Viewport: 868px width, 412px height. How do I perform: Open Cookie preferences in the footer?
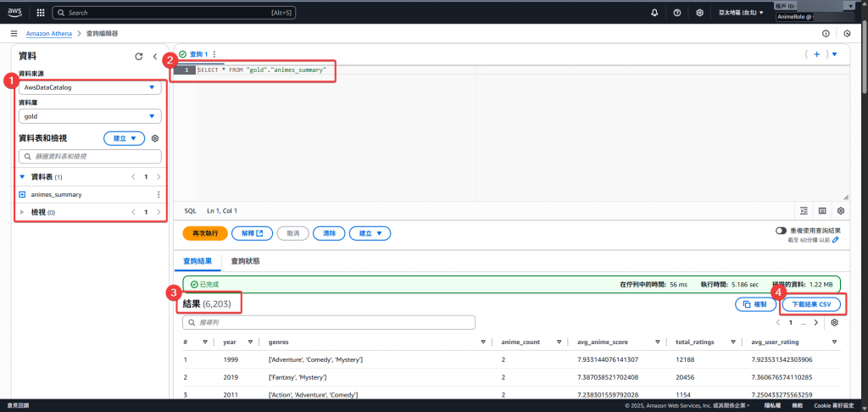835,406
